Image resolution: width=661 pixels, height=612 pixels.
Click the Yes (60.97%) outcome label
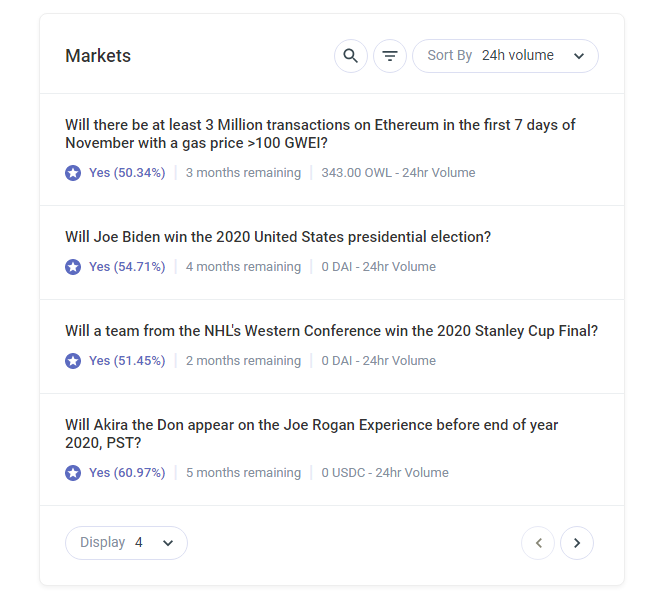click(127, 473)
